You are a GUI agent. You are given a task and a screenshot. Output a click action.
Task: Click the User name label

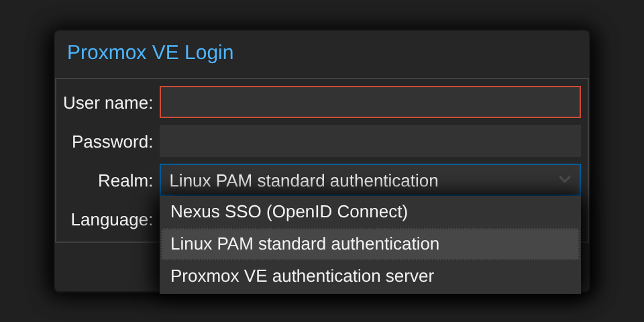tap(108, 103)
